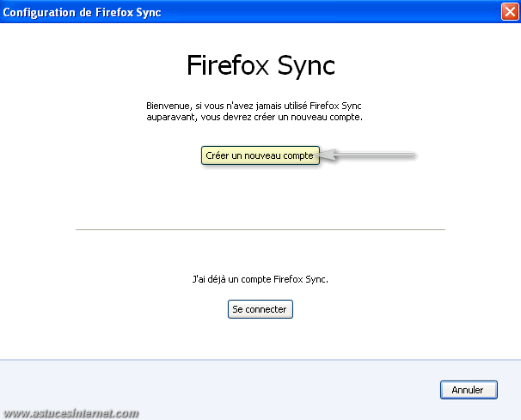Click the welcome text beginning "Bienvenue, si vous"
Viewport: 521px width, 420px height.
tap(254, 111)
